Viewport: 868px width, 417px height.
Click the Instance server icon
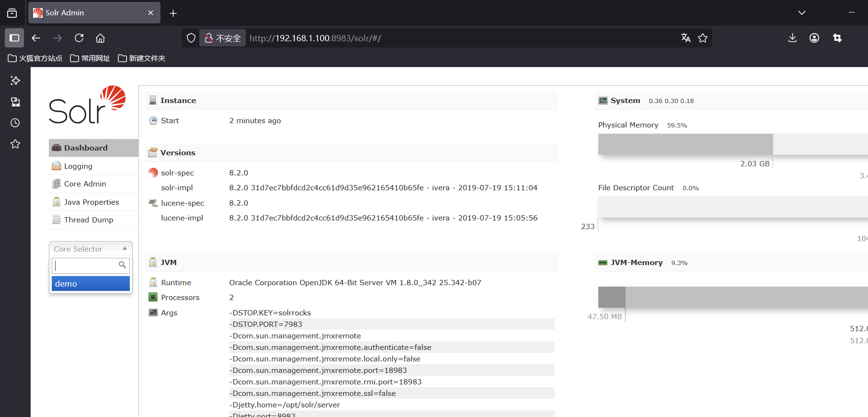pyautogui.click(x=153, y=100)
